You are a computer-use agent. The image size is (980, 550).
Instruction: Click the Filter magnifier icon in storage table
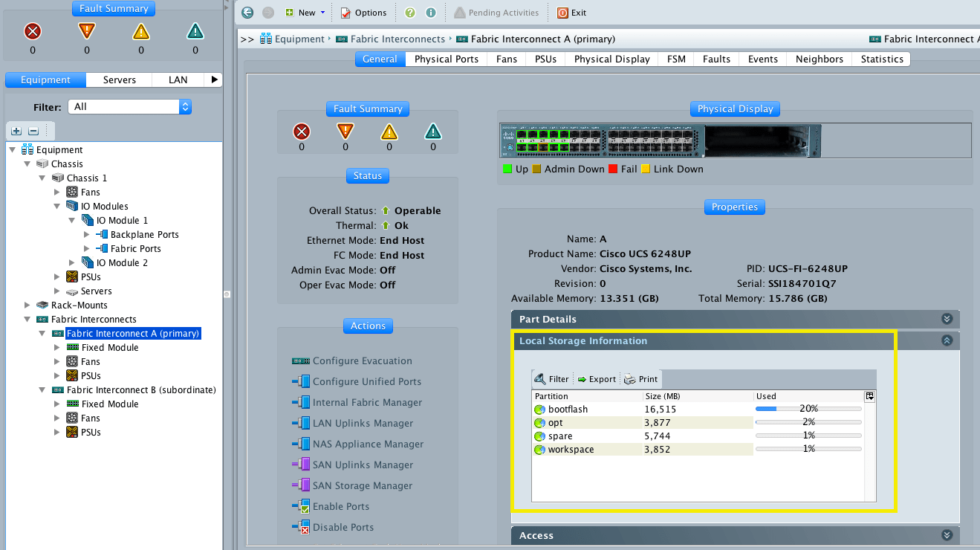coord(540,379)
